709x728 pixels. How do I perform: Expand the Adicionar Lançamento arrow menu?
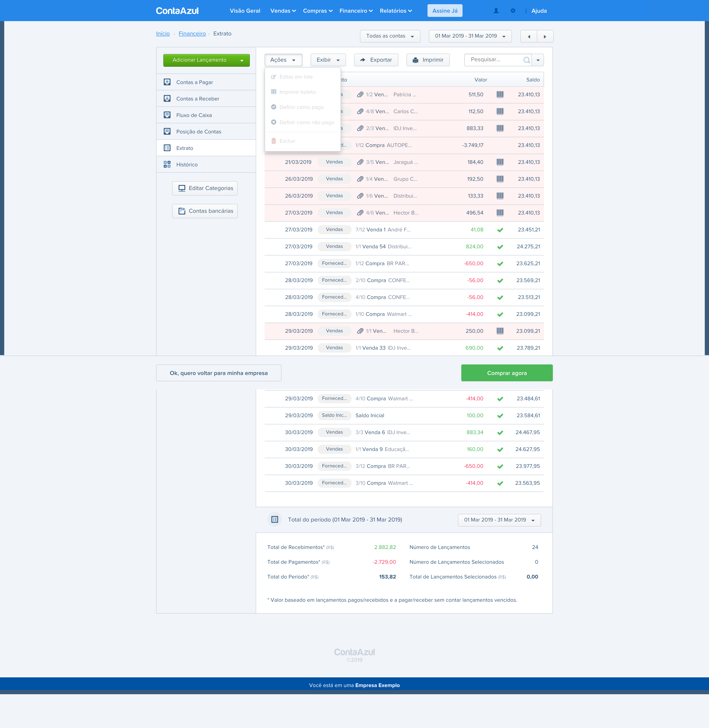click(x=242, y=60)
